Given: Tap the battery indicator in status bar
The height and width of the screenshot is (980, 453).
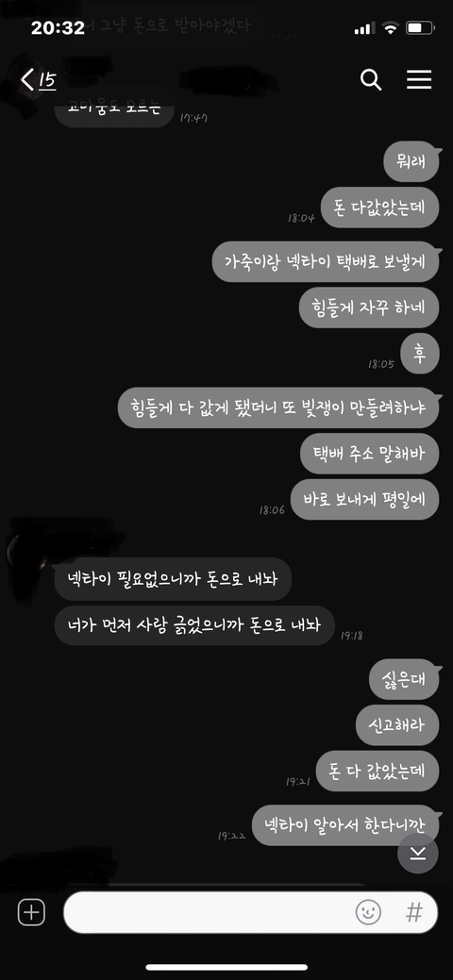Looking at the screenshot, I should point(420,28).
